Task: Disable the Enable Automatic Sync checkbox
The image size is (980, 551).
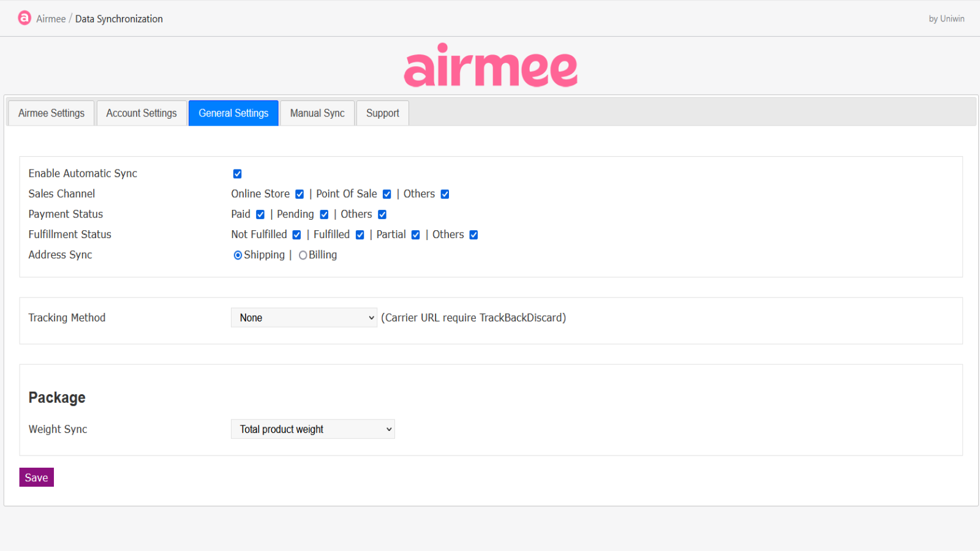Action: coord(238,174)
